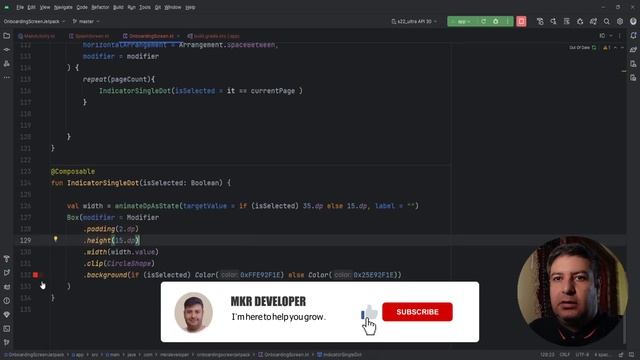Open the File menu
The width and height of the screenshot is (640, 360).
point(20,7)
